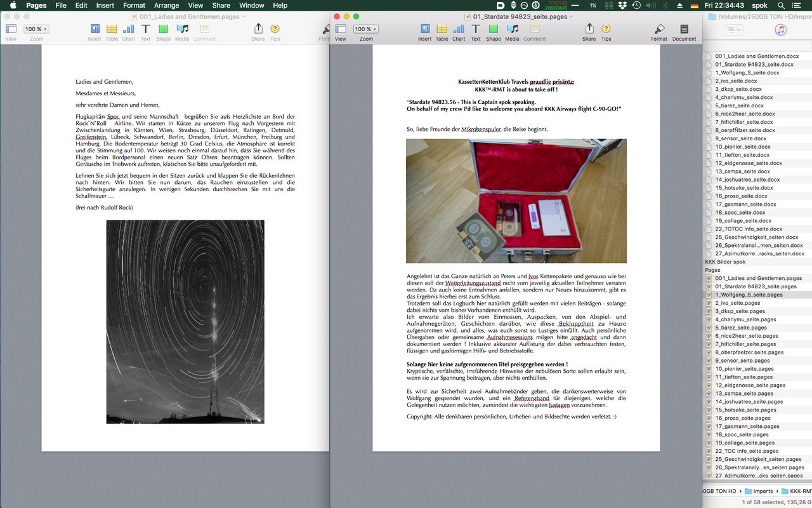Open the Help menu
The image size is (812, 508).
click(x=280, y=5)
